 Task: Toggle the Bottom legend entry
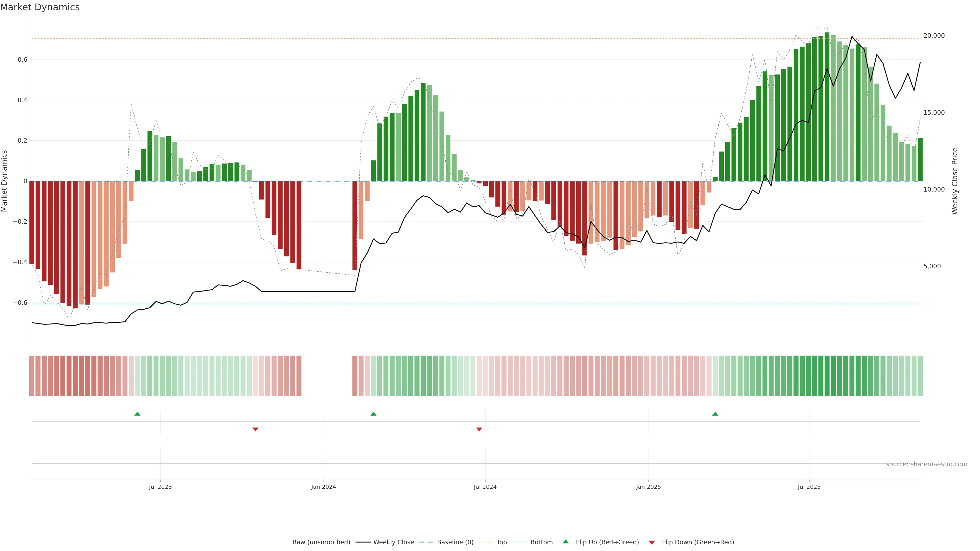coord(541,542)
